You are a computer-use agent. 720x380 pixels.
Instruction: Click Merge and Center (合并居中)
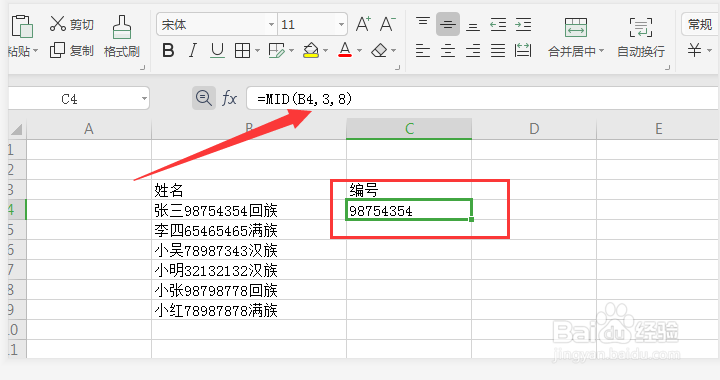(x=576, y=38)
